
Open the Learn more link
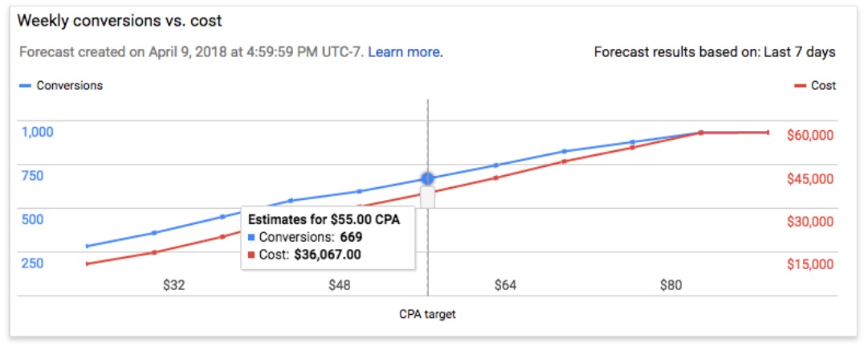(x=404, y=52)
